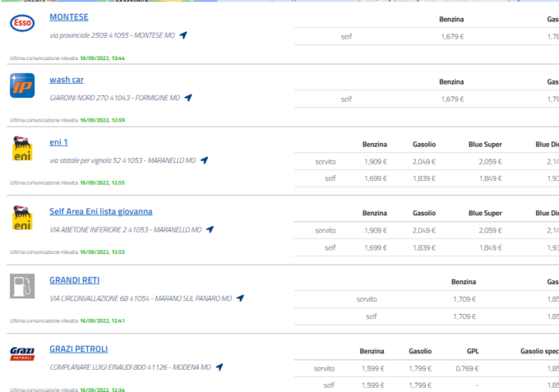Open the wash car station link
Image resolution: width=559 pixels, height=392 pixels.
(67, 80)
